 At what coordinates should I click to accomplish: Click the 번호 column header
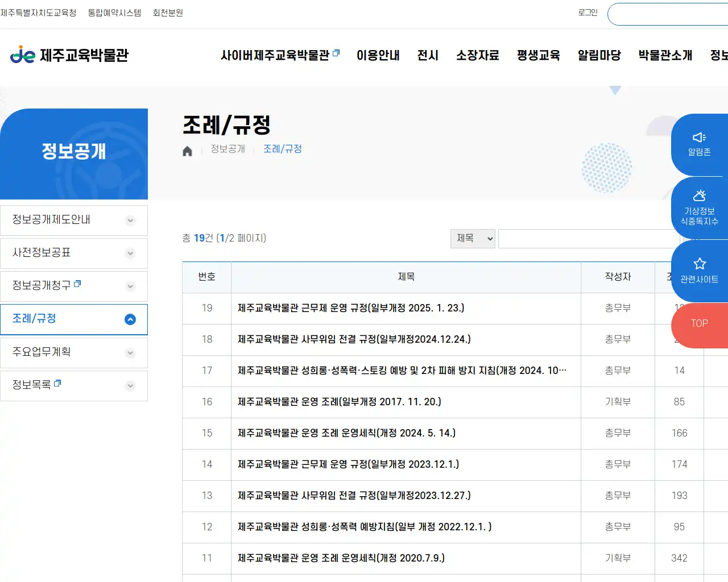pos(207,277)
